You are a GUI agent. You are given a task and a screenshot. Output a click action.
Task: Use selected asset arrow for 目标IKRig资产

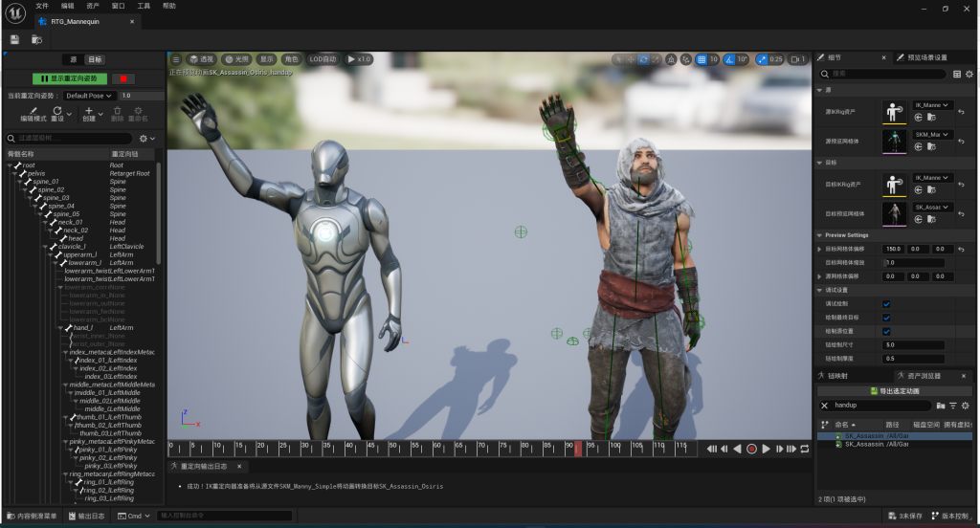[x=918, y=190]
